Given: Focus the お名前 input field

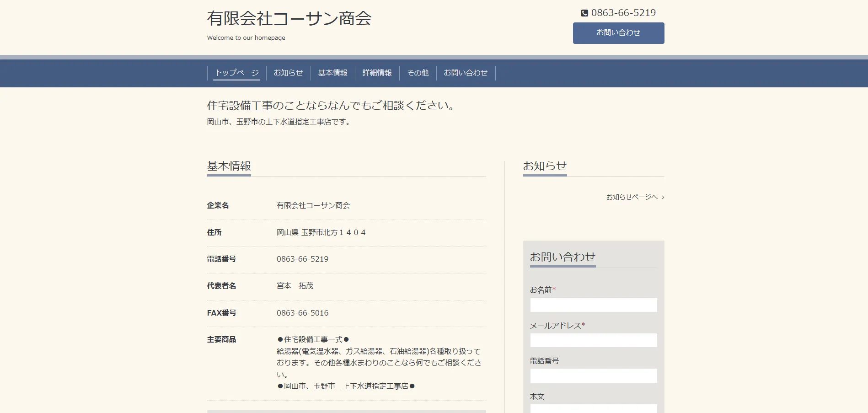Looking at the screenshot, I should (x=593, y=305).
